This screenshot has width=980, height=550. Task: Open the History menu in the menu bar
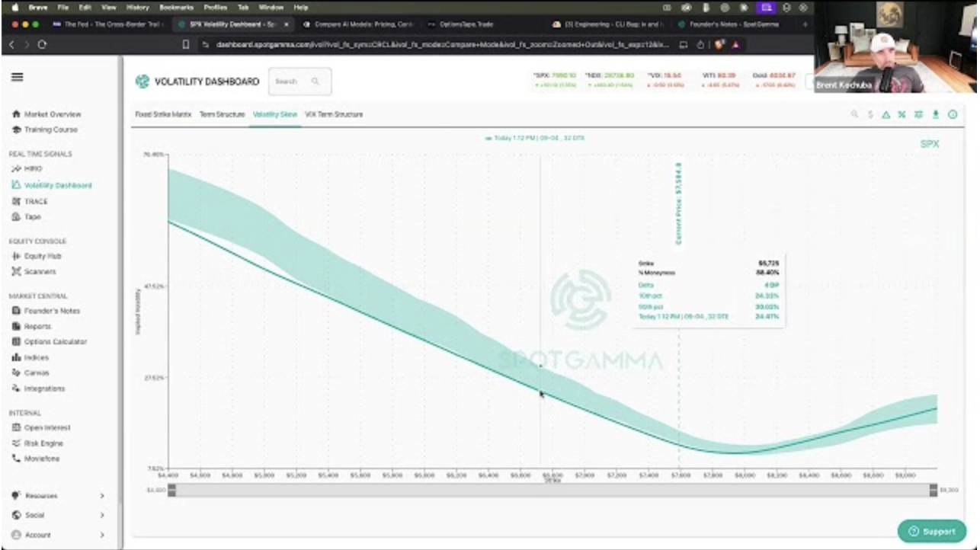click(x=138, y=7)
